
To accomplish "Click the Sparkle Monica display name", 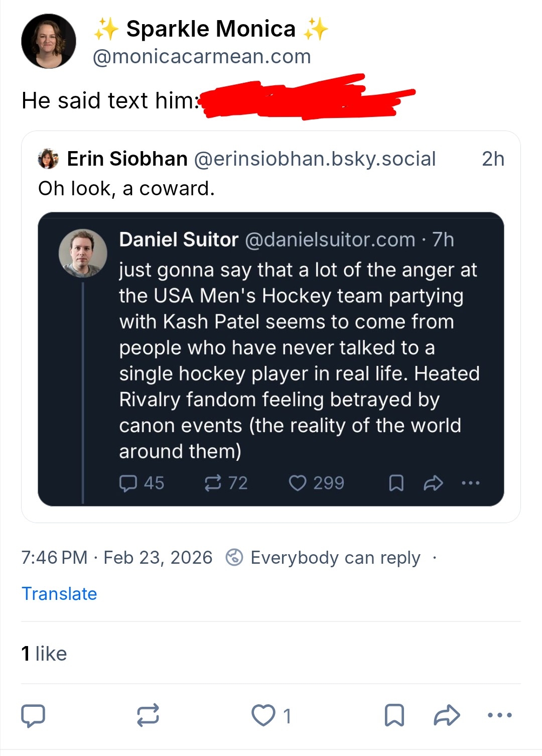I will 211,29.
